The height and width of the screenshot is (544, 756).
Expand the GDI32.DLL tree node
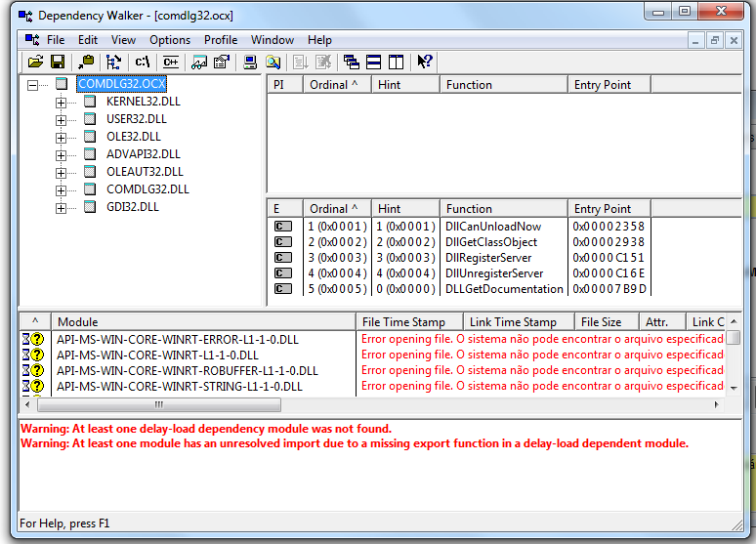tap(61, 208)
